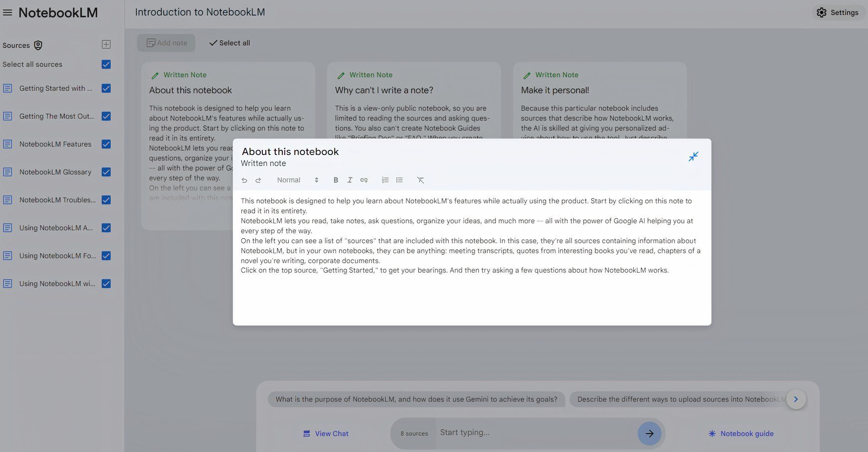Image resolution: width=868 pixels, height=452 pixels.
Task: Click the Sources privacy shield icon
Action: [x=38, y=45]
